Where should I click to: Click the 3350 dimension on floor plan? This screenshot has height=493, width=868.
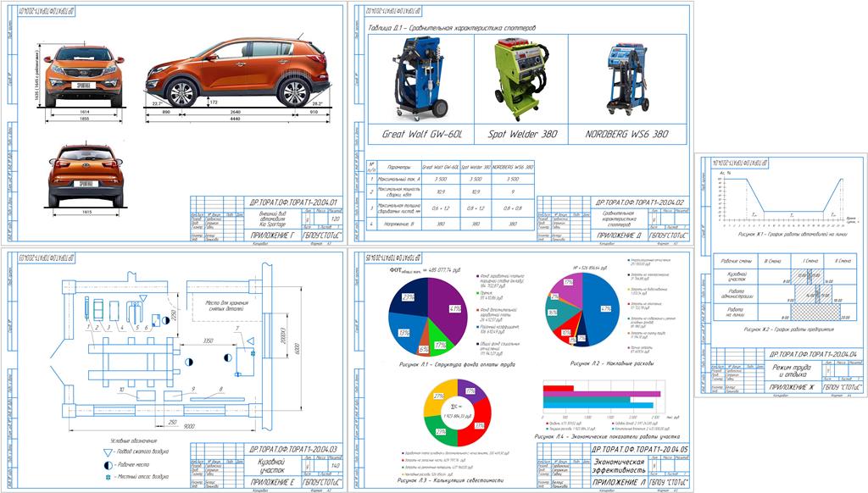[209, 341]
